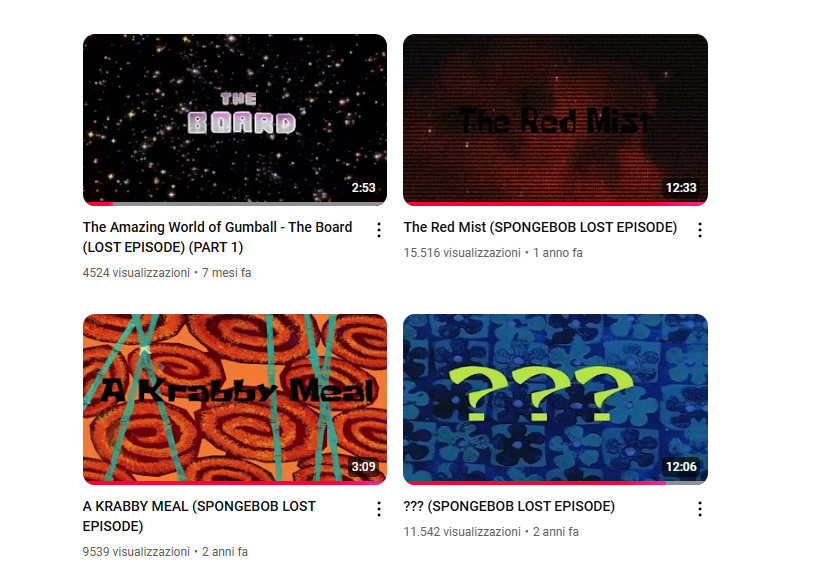Open title ??? (SPONGEBOB LOST EPISODE)

pos(509,506)
